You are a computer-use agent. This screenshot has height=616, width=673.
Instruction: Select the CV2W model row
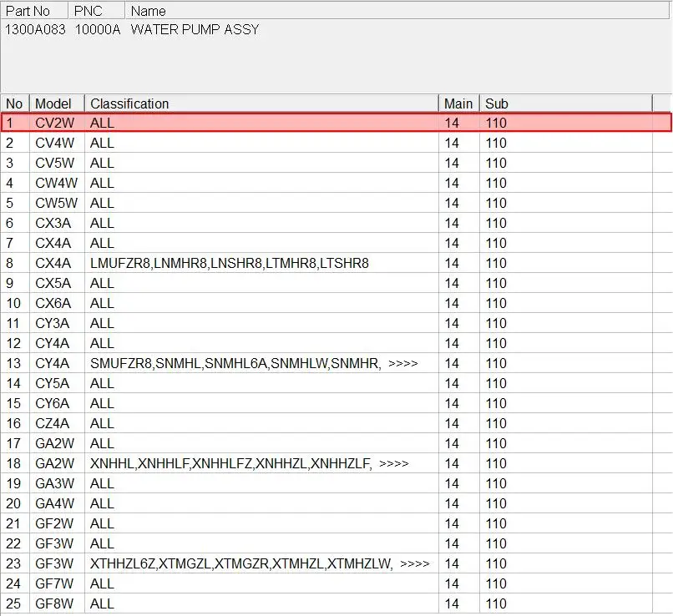pyautogui.click(x=336, y=123)
